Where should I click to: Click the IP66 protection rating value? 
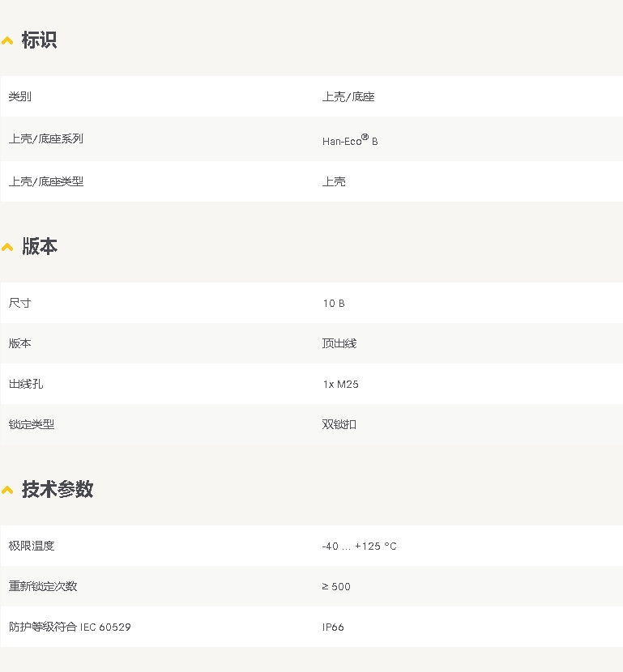pos(333,627)
